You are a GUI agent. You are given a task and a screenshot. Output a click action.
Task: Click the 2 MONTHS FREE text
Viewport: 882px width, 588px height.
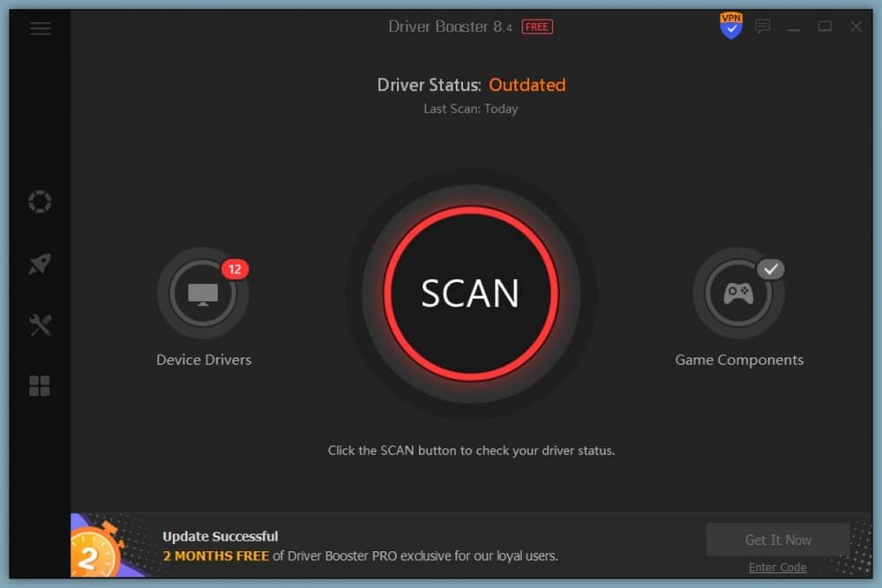pos(215,556)
